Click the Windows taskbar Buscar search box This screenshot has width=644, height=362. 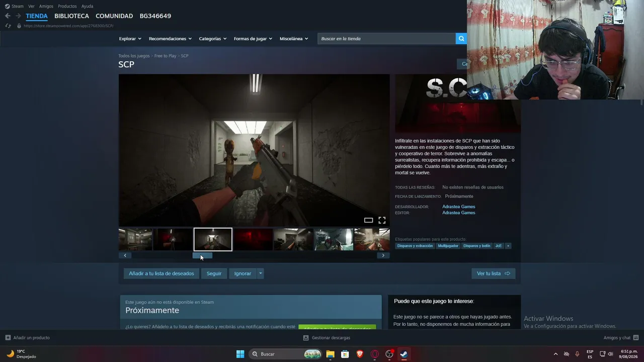click(285, 354)
